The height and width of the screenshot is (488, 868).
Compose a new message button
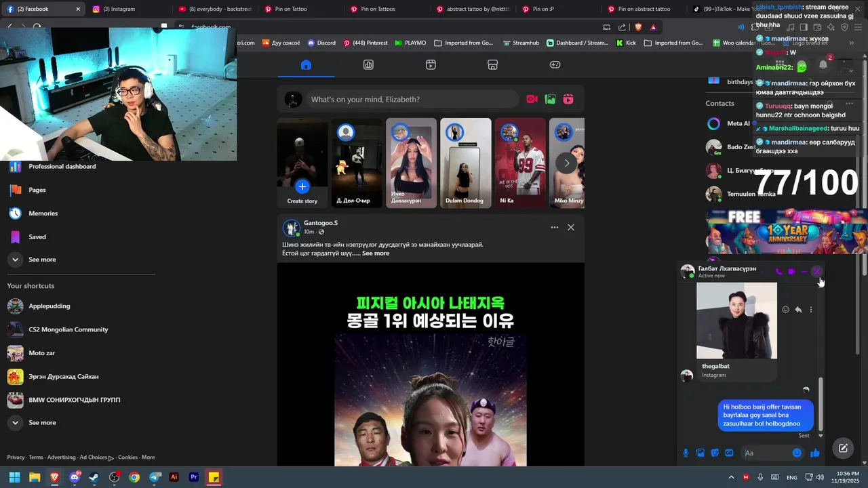[843, 448]
